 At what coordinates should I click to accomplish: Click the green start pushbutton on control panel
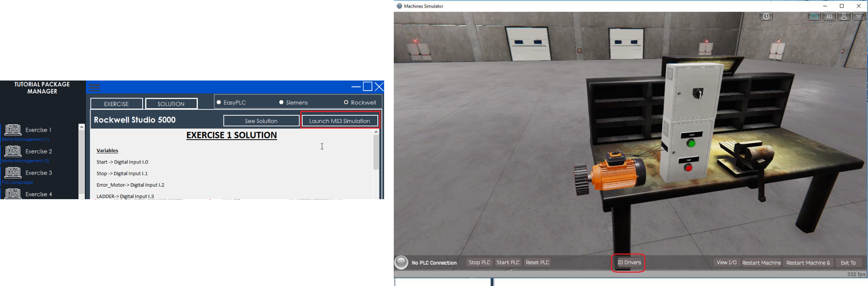pos(691,143)
